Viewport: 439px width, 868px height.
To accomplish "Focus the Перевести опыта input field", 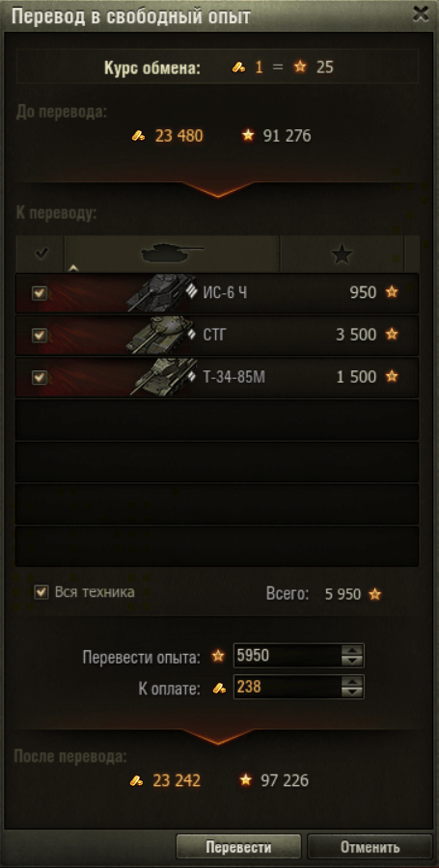I will (x=288, y=656).
